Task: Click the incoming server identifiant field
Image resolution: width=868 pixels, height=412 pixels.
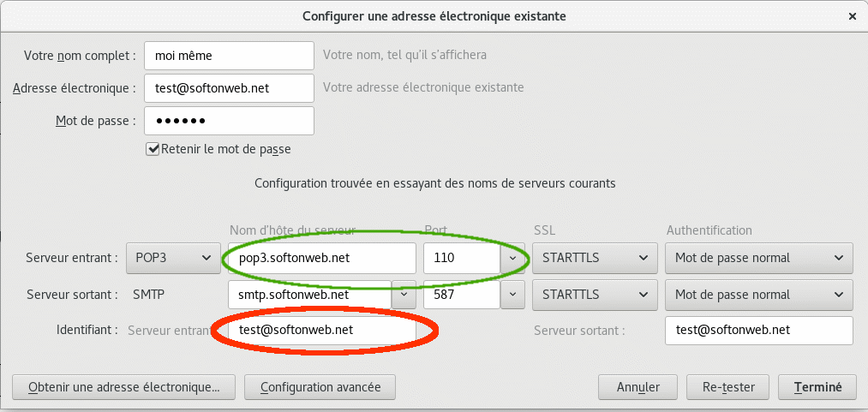Action: click(321, 330)
